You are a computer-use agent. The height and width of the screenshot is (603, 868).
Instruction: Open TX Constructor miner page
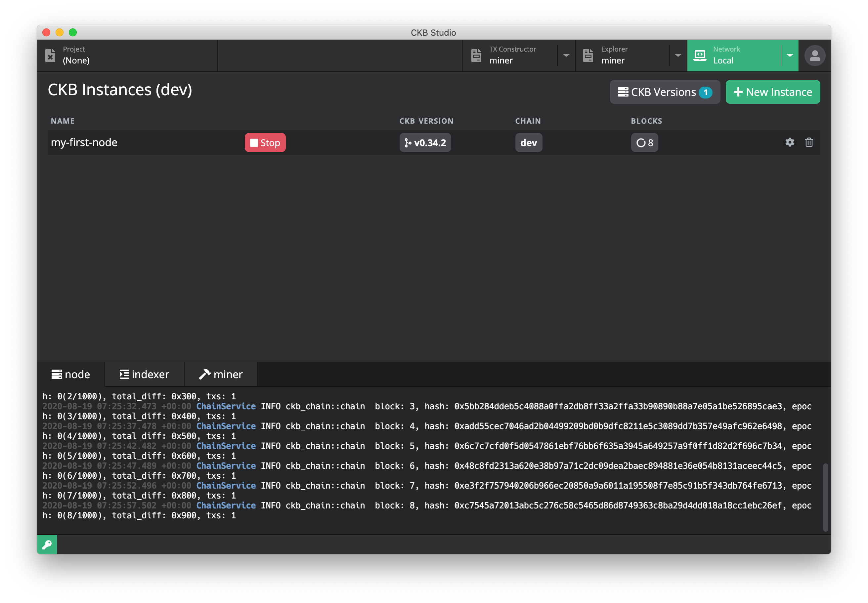coord(510,56)
